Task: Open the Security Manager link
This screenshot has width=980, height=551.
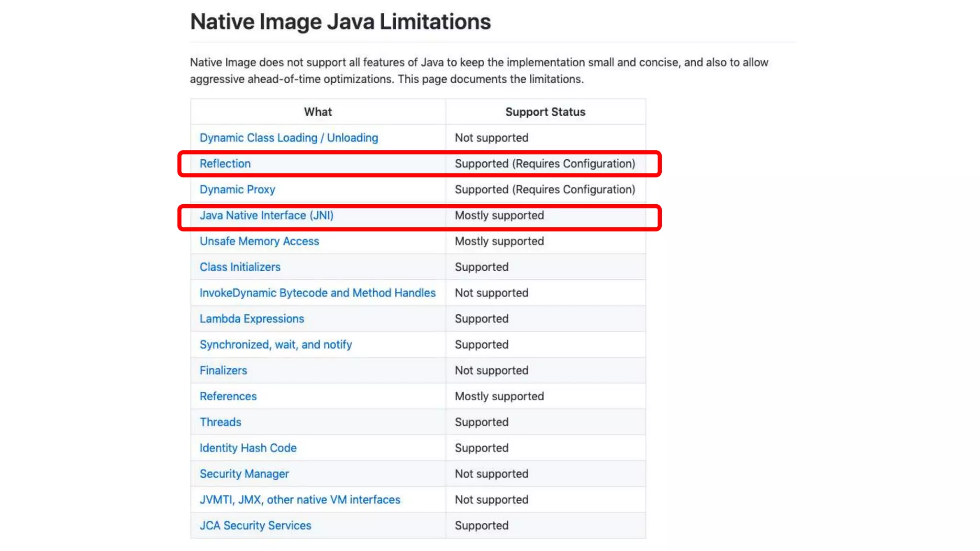Action: tap(244, 474)
